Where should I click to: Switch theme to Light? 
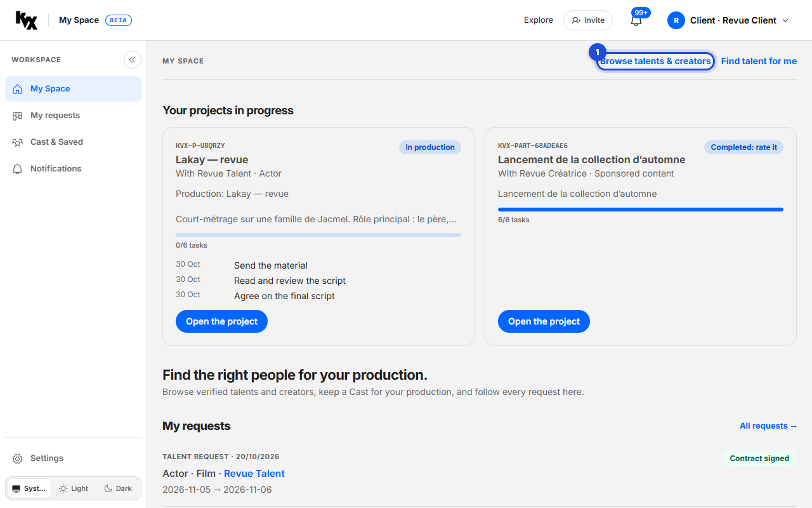point(74,488)
